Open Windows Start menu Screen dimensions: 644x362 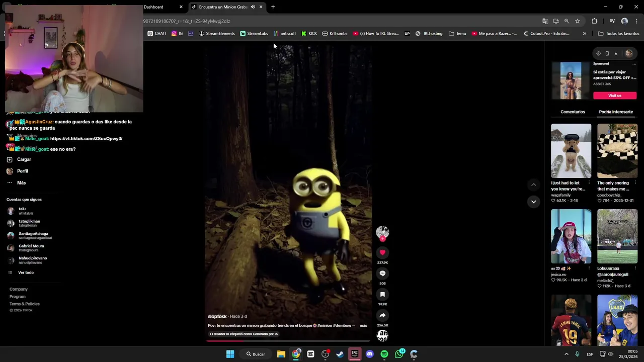[230, 354]
